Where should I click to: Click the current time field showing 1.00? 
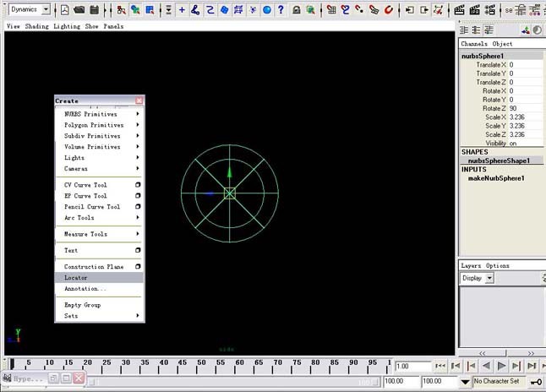point(412,367)
